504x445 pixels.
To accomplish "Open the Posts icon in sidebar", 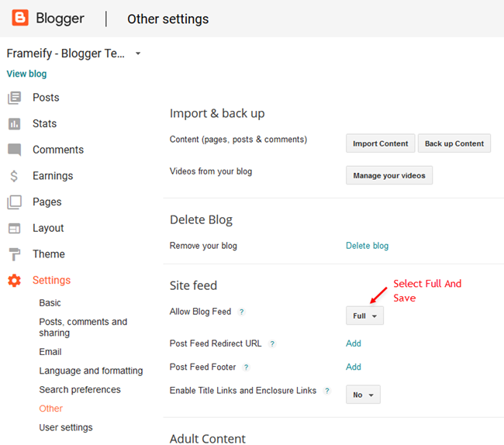I will tap(15, 98).
